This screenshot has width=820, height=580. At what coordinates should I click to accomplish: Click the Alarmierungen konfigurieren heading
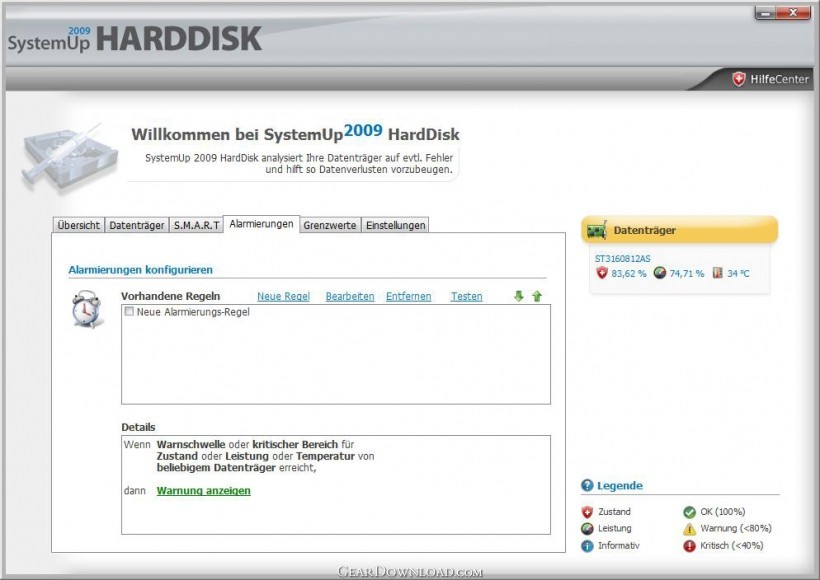[141, 270]
